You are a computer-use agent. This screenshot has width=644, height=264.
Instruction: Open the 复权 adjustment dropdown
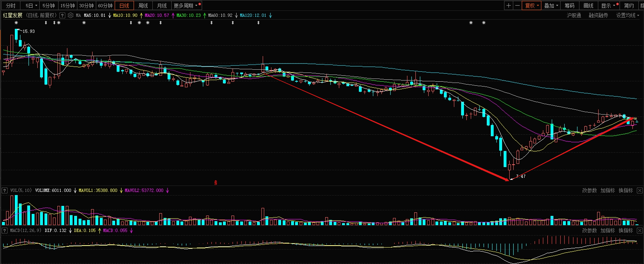coord(532,6)
